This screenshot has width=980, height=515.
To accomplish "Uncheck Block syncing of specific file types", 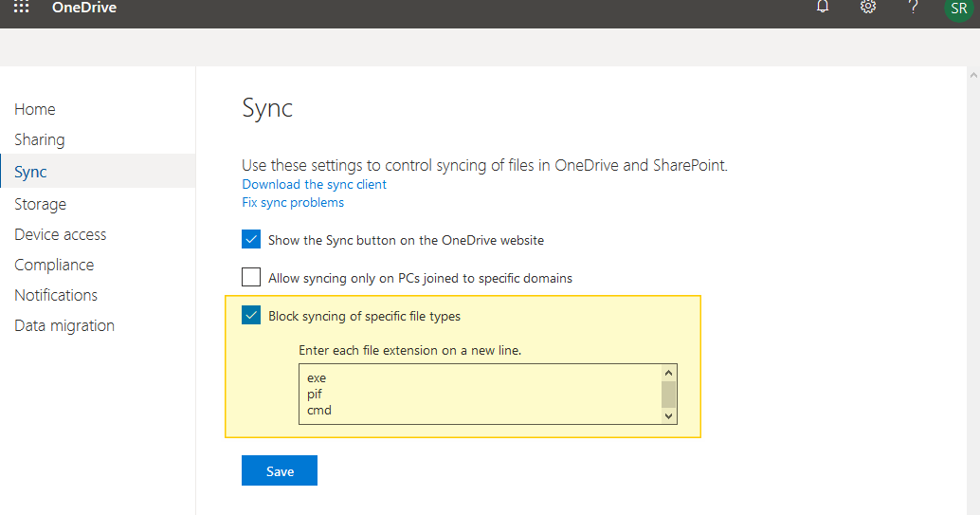I will 251,315.
